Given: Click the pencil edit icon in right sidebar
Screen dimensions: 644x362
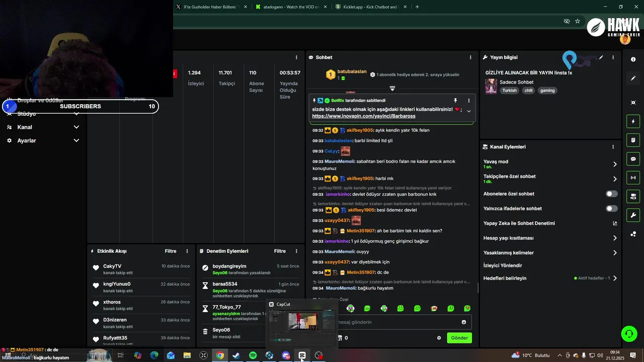Looking at the screenshot, I should tap(633, 78).
